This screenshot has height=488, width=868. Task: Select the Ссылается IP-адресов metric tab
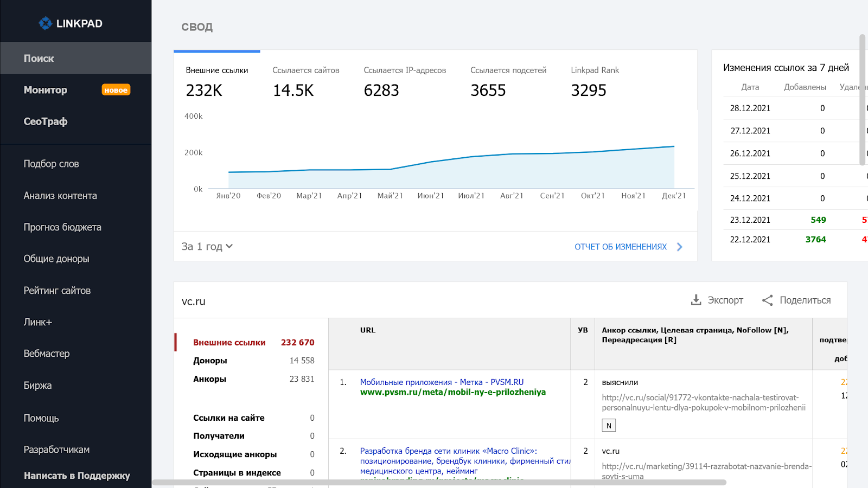[405, 81]
